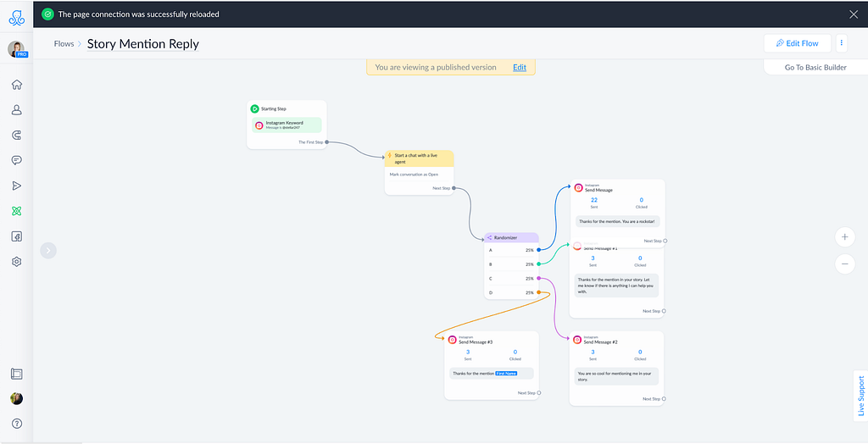Click Go To Basic Builder

click(x=815, y=68)
